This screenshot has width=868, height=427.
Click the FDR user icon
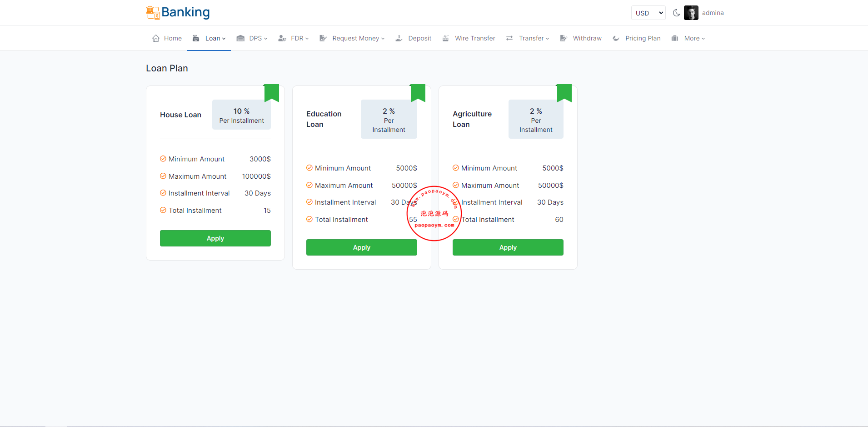tap(282, 38)
